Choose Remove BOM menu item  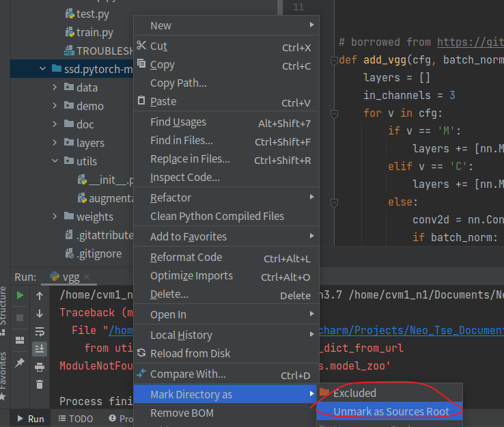click(226, 413)
